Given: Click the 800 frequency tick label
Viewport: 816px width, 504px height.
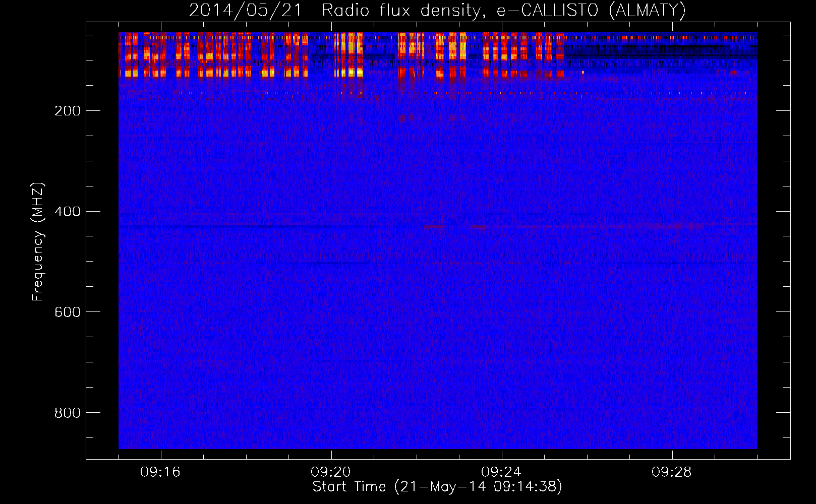Looking at the screenshot, I should coord(68,413).
